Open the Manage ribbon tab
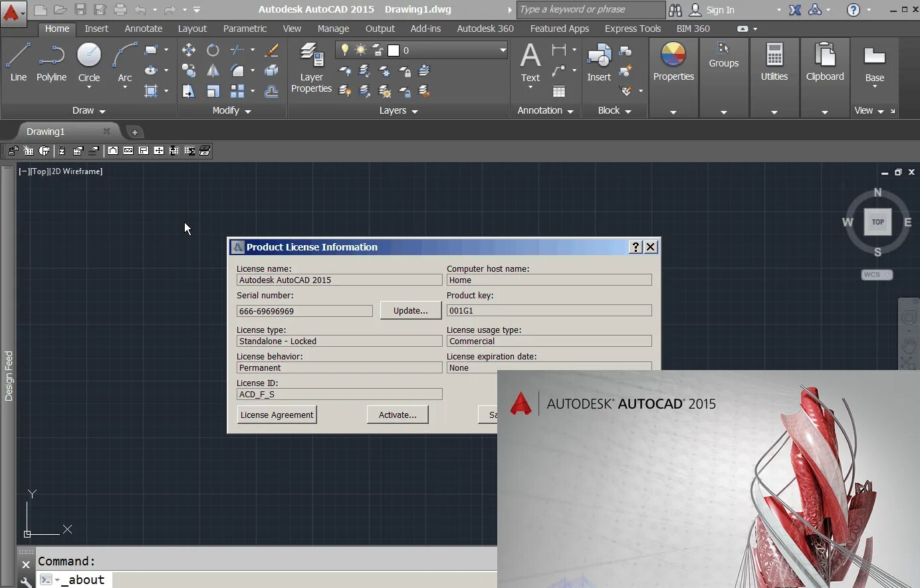 pos(333,29)
